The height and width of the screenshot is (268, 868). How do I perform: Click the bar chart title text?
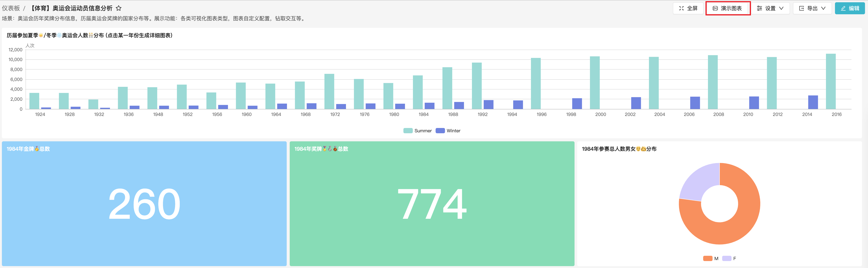[x=90, y=36]
